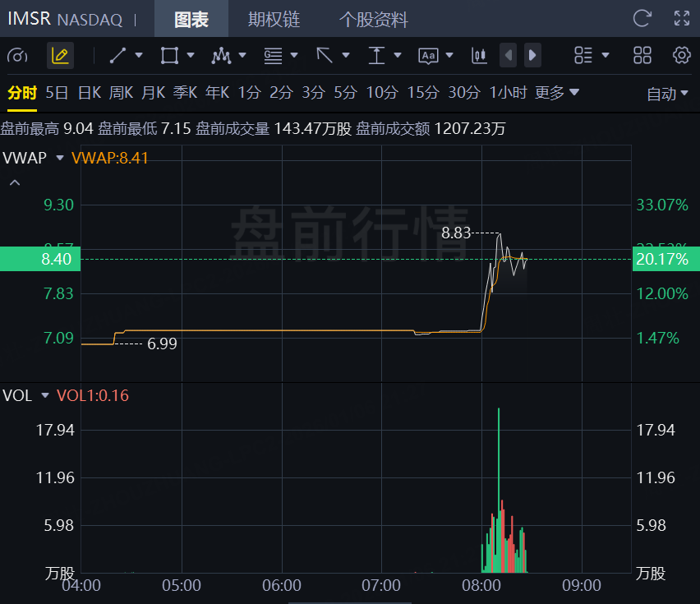Expand the arrow marker dropdown
The image size is (700, 604).
(x=346, y=55)
